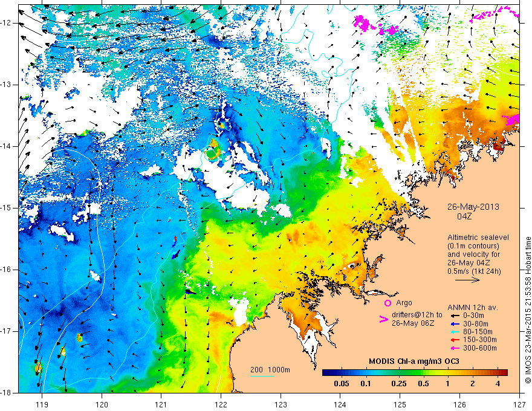Click the red 150-300m arrow legend symbol

[455, 340]
